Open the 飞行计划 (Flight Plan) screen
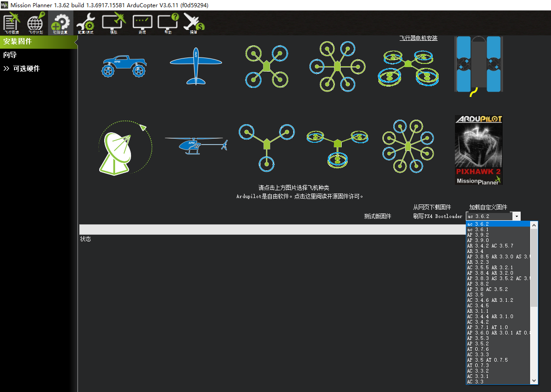Image resolution: width=551 pixels, height=392 pixels. [x=35, y=23]
